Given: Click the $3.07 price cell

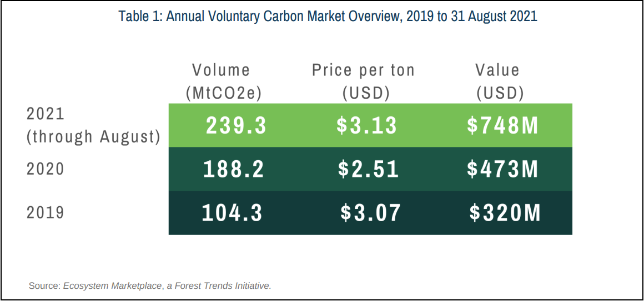Looking at the screenshot, I should coord(370,213).
